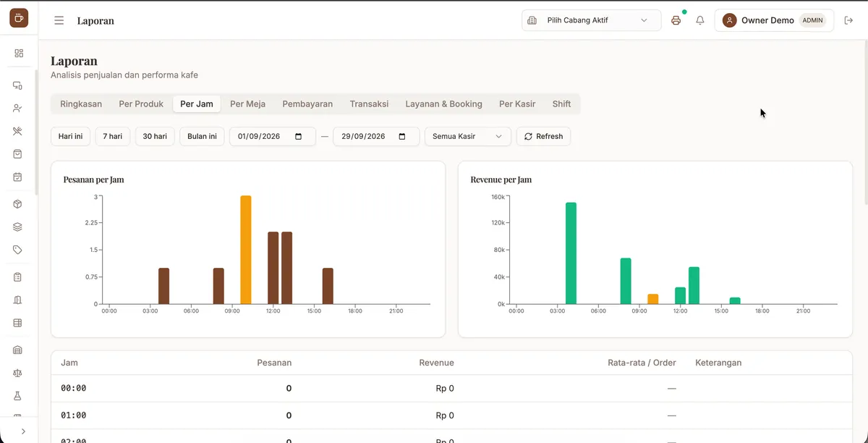
Task: Open the dashboard grid icon in sidebar
Action: (19, 53)
